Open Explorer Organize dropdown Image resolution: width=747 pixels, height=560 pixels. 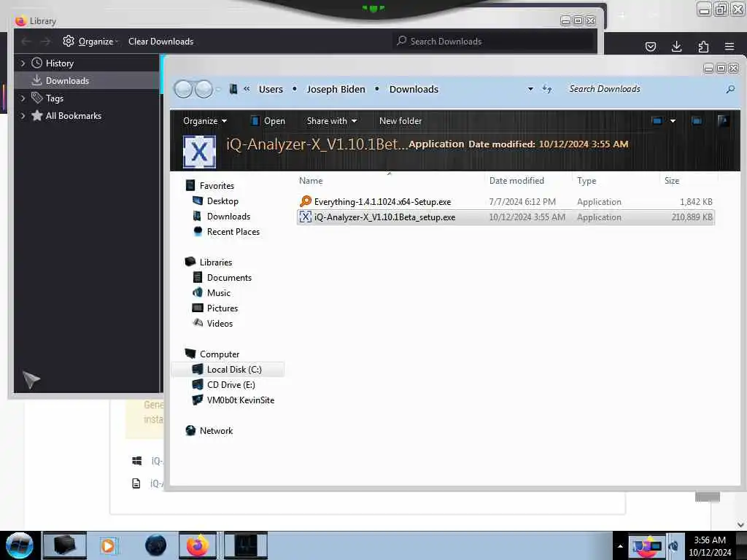coord(205,121)
